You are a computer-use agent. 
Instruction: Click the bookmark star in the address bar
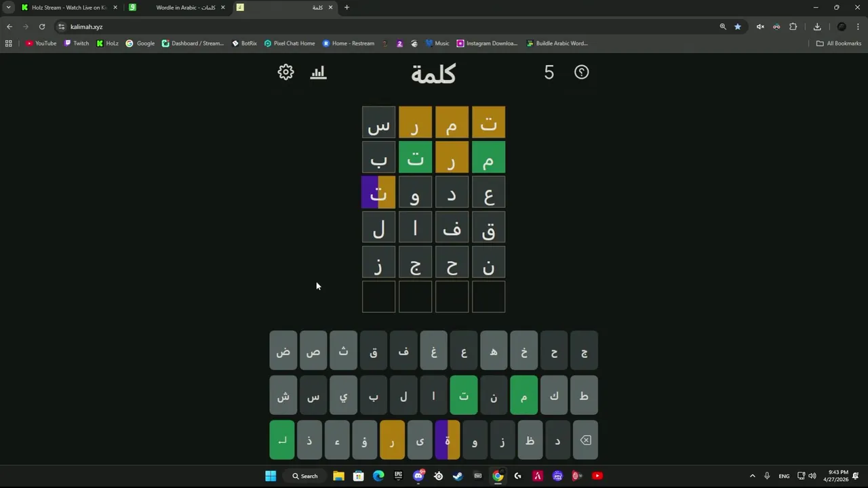(738, 26)
